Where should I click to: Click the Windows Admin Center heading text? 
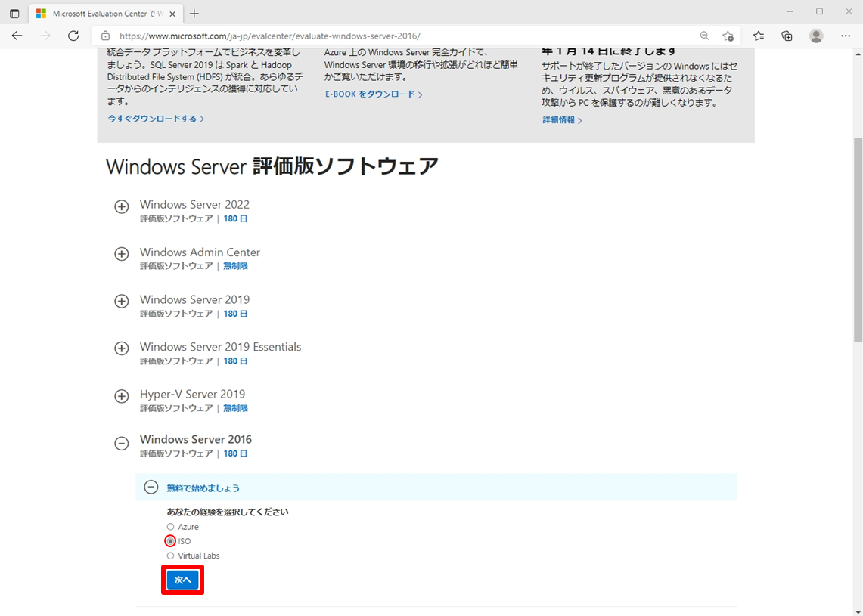pos(200,252)
